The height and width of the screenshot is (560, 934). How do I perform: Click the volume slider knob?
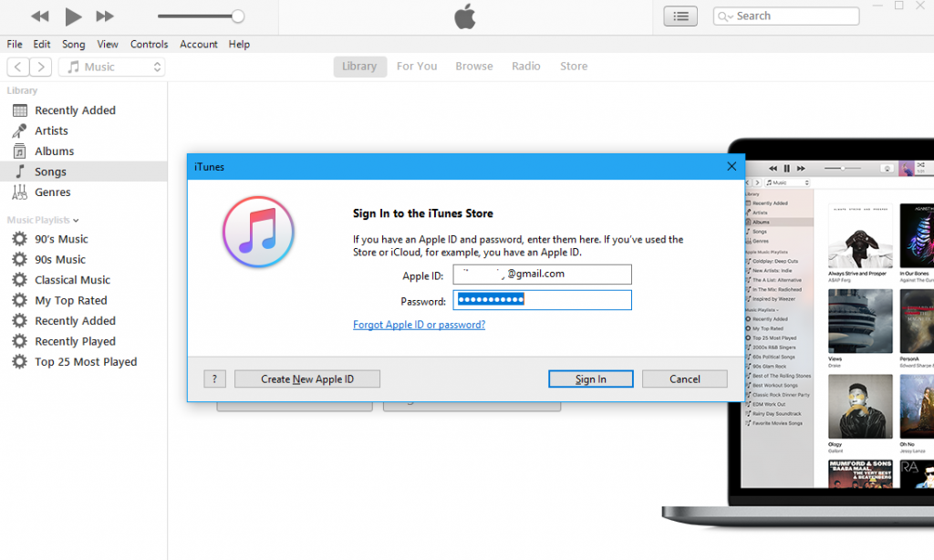[x=238, y=16]
